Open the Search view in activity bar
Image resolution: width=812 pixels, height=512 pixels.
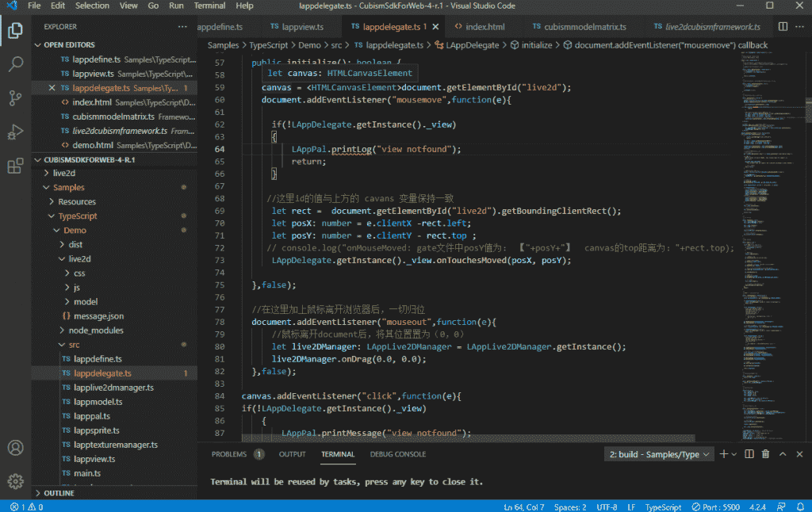[x=16, y=64]
